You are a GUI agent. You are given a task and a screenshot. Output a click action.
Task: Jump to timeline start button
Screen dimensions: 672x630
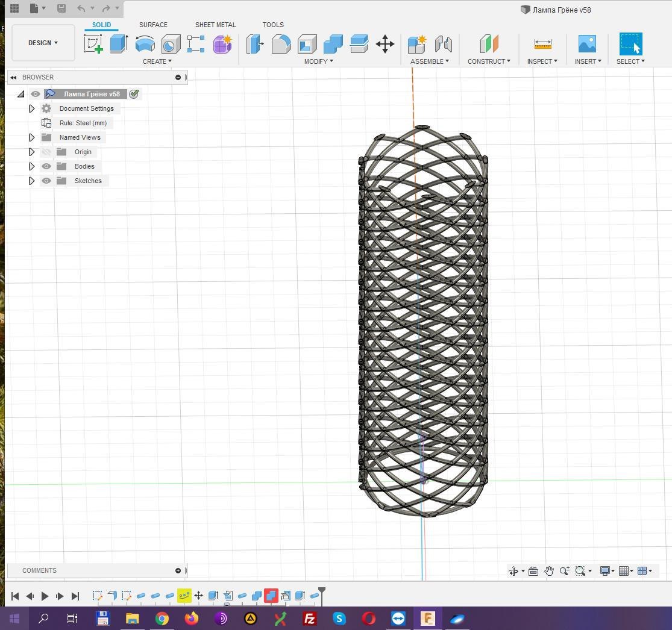pyautogui.click(x=15, y=596)
